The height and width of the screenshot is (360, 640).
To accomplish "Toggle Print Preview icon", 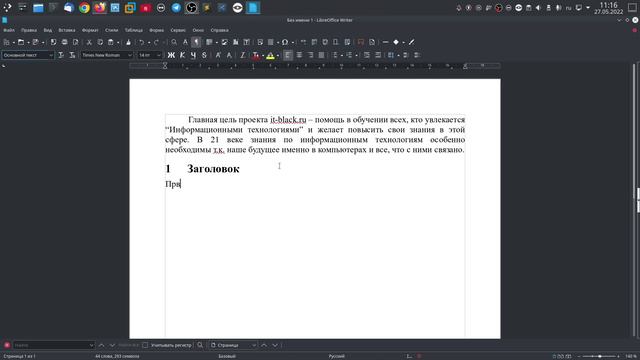I will (76, 42).
